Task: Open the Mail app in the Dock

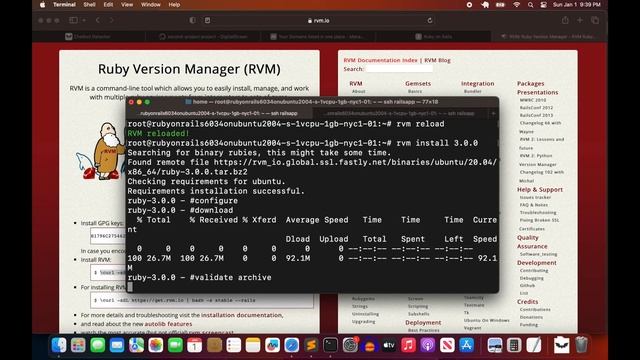Action: [x=117, y=345]
